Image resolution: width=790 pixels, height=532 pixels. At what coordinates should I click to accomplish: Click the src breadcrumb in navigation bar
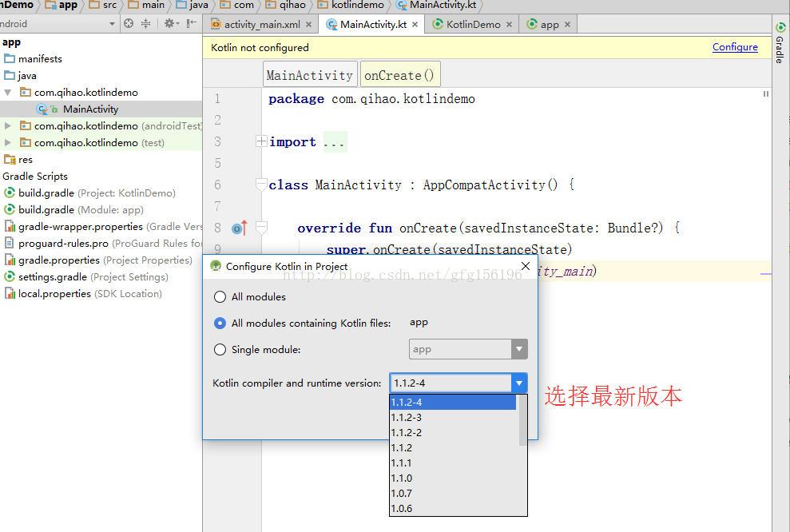click(x=103, y=5)
